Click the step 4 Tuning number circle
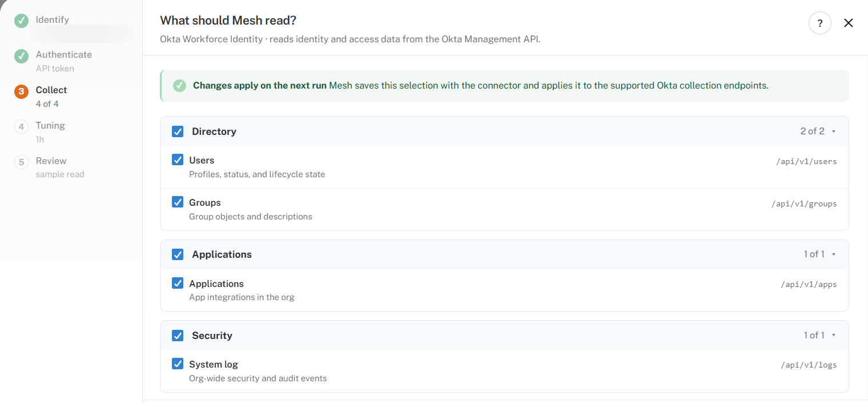 pyautogui.click(x=21, y=127)
